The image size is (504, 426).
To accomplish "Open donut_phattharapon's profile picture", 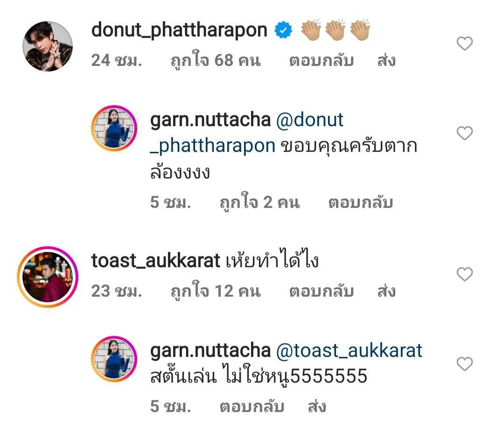I will (48, 46).
